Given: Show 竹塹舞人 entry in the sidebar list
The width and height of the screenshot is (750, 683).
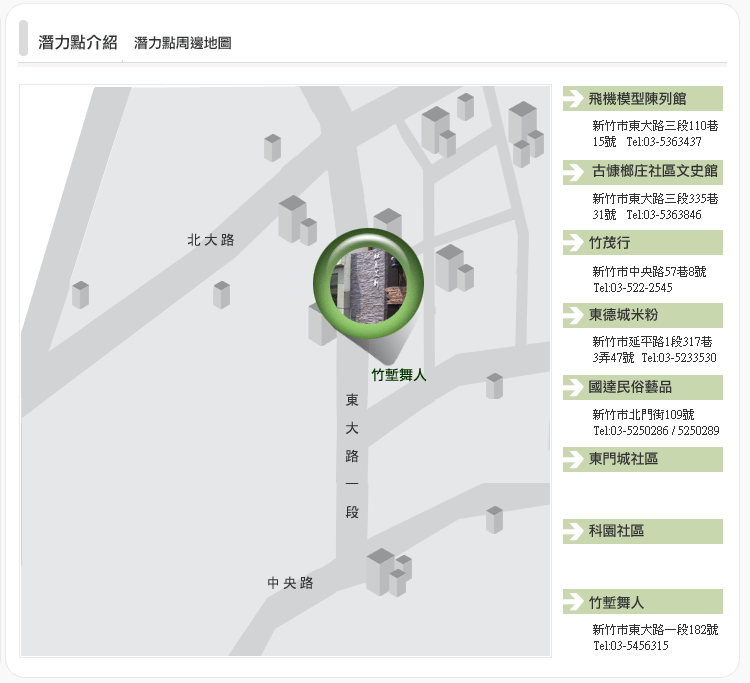Looking at the screenshot, I should [x=642, y=602].
